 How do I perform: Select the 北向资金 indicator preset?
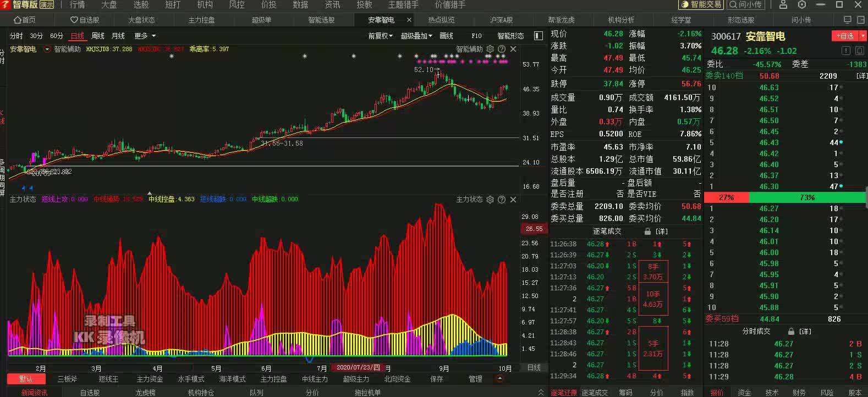(397, 379)
